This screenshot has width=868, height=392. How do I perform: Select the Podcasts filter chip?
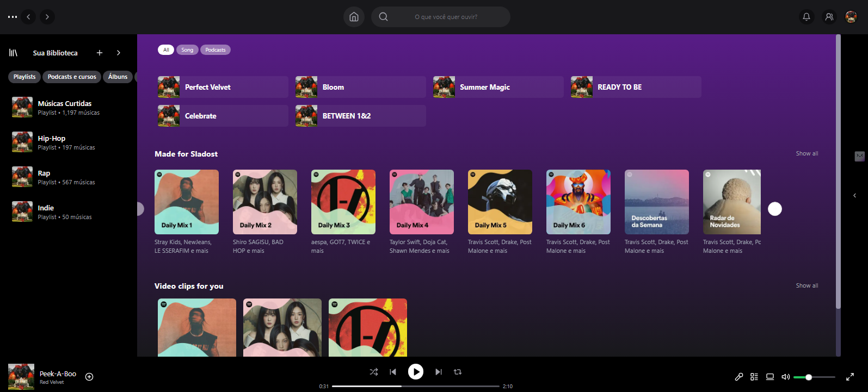coord(216,50)
